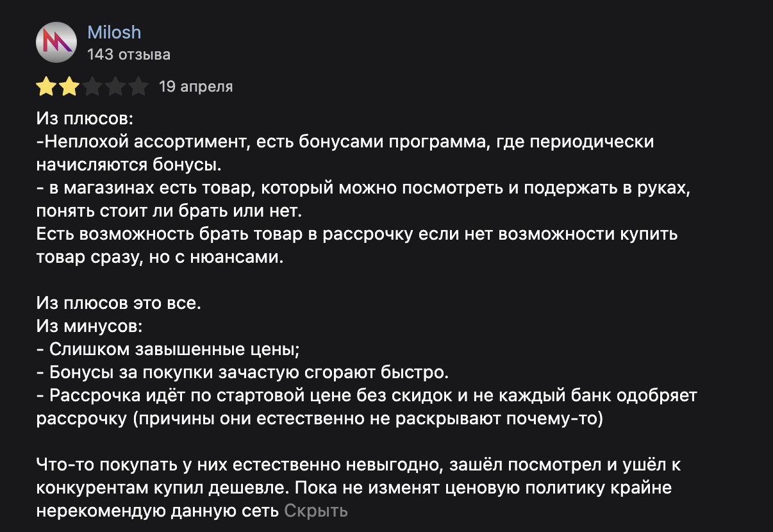Click the "Из плюсов это все." line
773x532 pixels.
[x=119, y=303]
